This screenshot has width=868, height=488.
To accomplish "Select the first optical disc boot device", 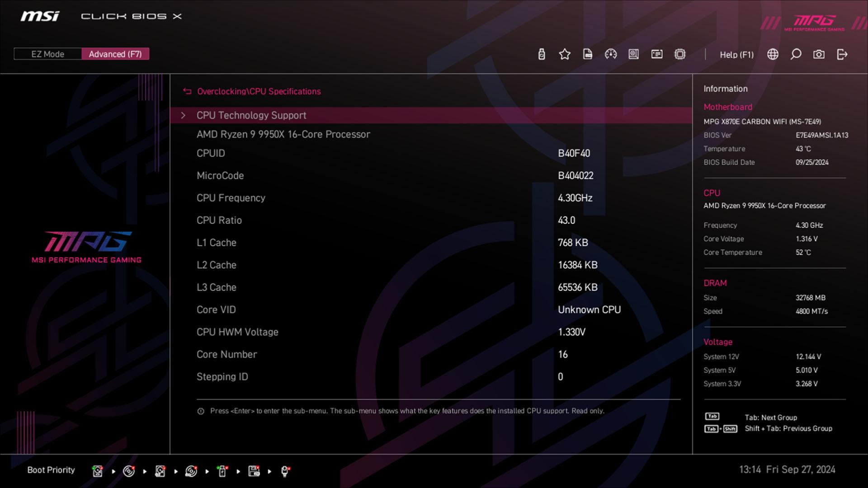I will pyautogui.click(x=129, y=471).
